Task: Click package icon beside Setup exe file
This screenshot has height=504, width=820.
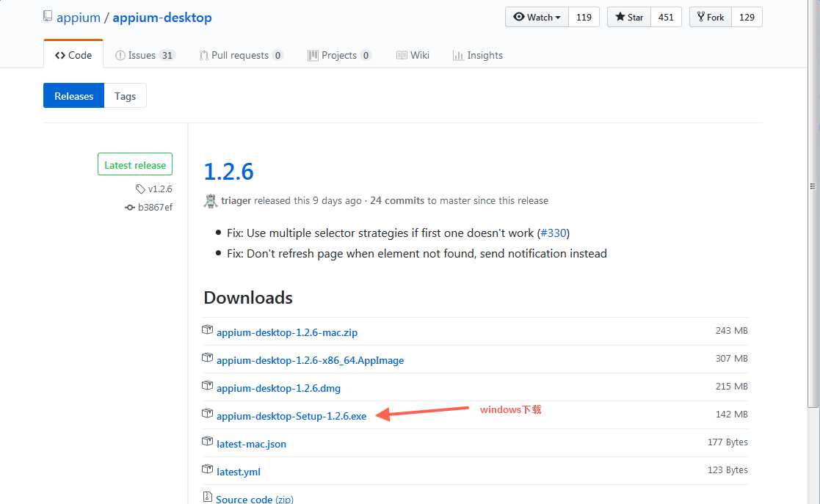Action: click(x=208, y=413)
